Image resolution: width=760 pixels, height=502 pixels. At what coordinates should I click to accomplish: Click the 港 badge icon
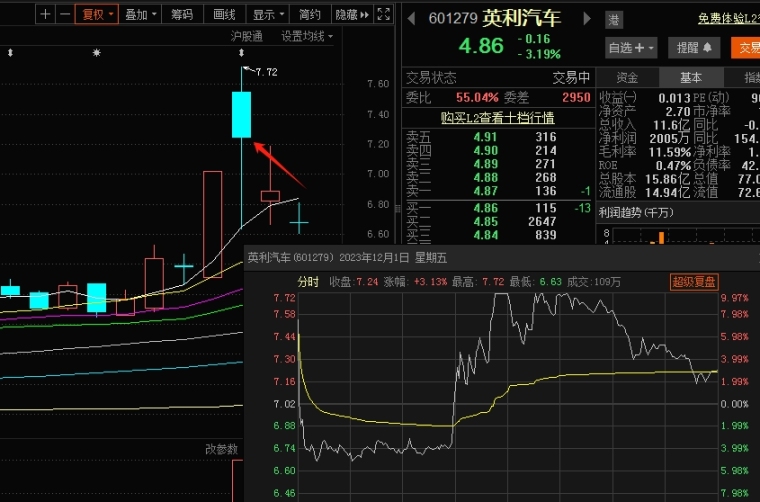[614, 19]
